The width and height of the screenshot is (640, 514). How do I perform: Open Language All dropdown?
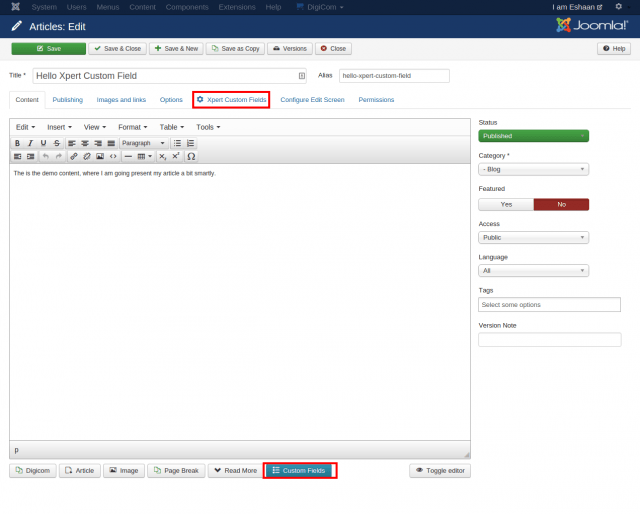[533, 271]
